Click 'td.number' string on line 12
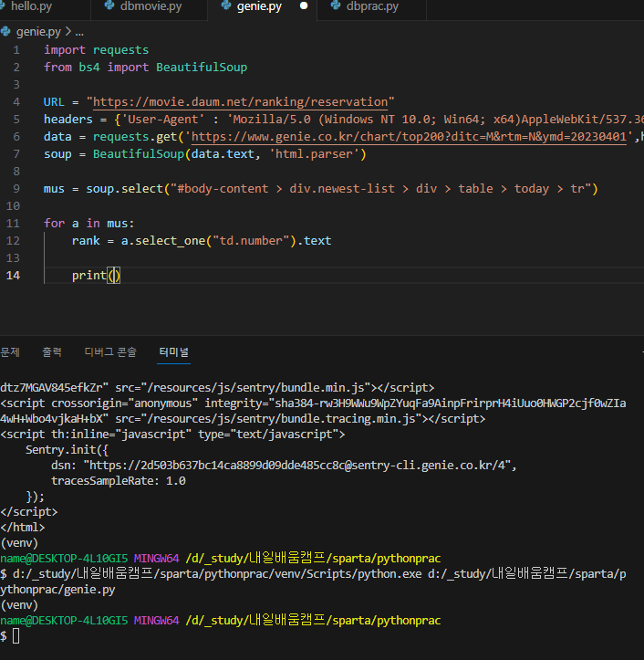Screen dimensions: 644x660 [251, 241]
